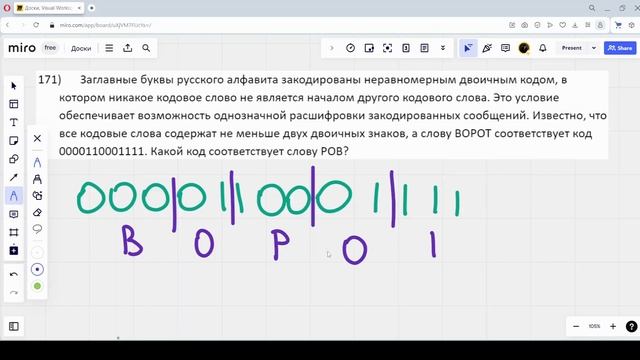Choose the smart drawing tool

tap(37, 196)
